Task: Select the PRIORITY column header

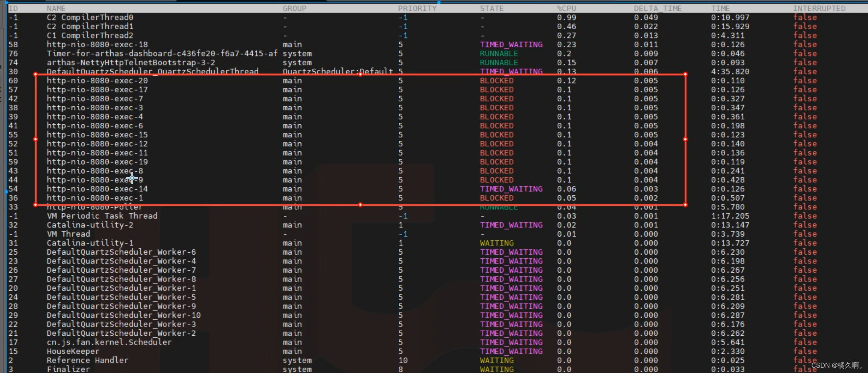Action: [x=417, y=8]
